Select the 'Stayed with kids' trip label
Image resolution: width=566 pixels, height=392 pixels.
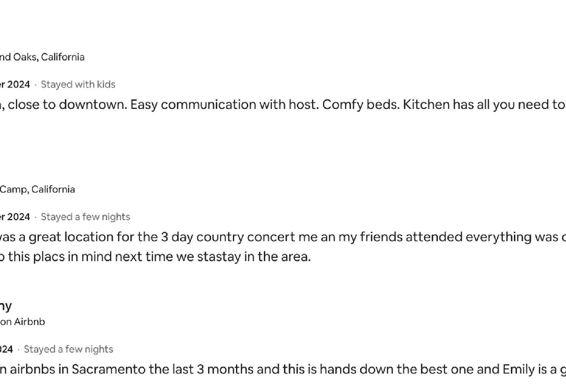click(78, 84)
